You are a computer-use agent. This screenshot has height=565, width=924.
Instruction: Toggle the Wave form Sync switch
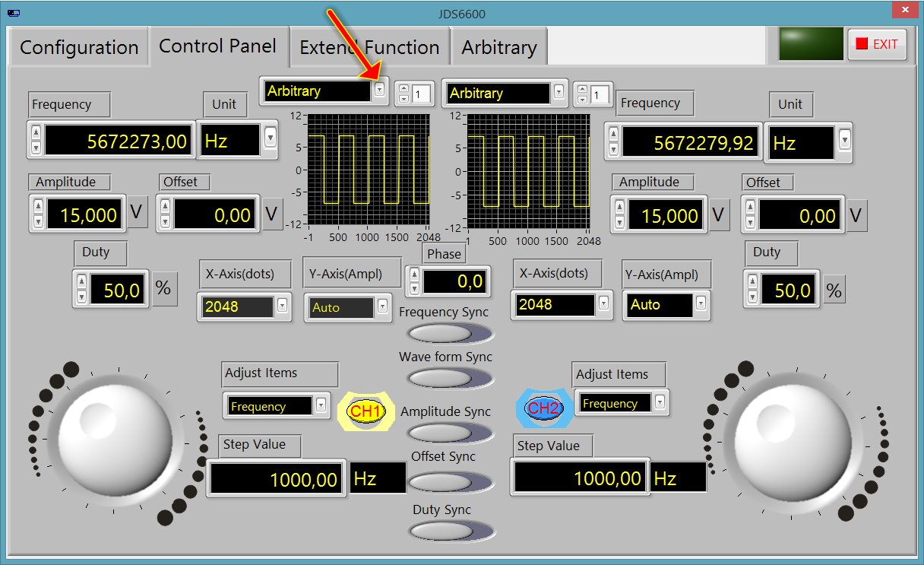pyautogui.click(x=451, y=378)
